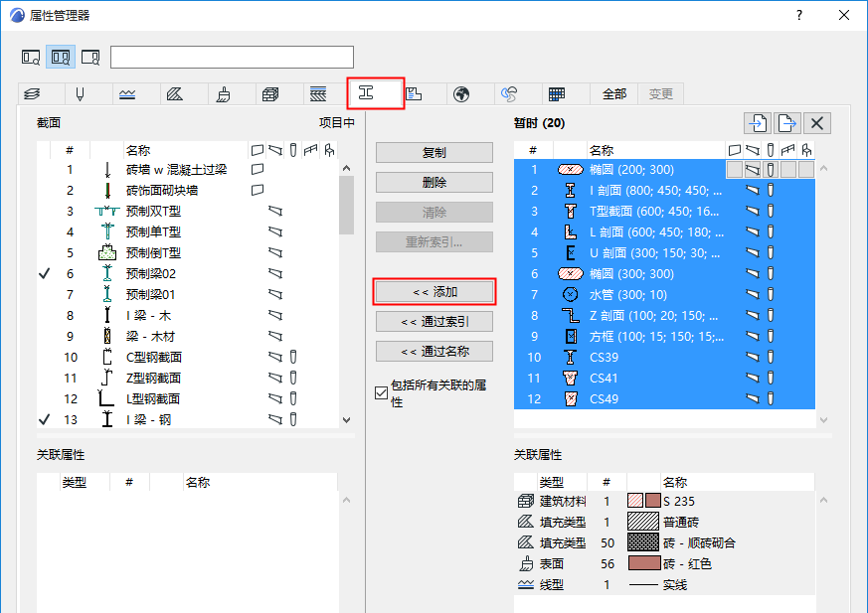Select row C型钢截面
Screen dimensions: 868x613
click(x=188, y=358)
